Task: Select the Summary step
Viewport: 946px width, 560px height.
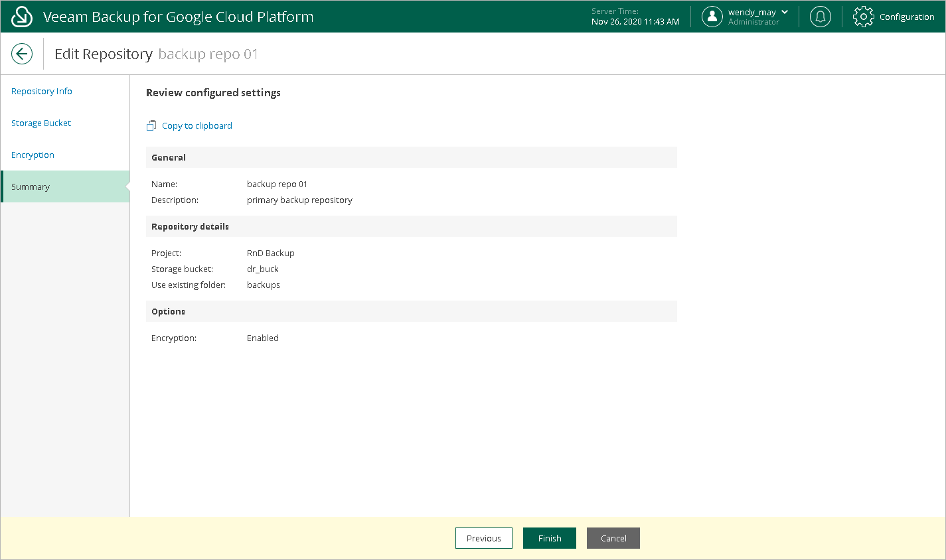Action: [x=31, y=186]
